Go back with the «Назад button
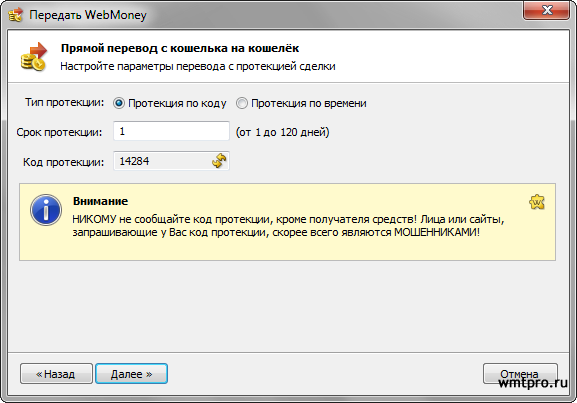577x403 pixels. coord(56,374)
